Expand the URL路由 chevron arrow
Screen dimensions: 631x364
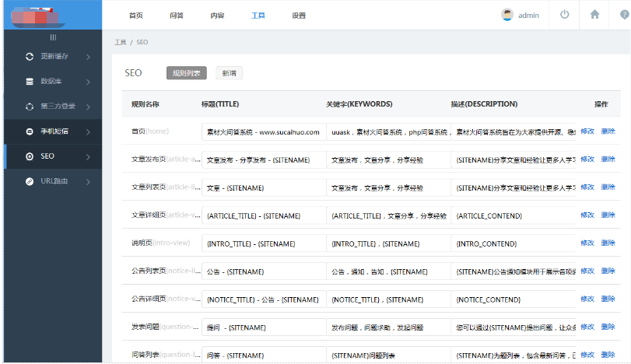[88, 182]
